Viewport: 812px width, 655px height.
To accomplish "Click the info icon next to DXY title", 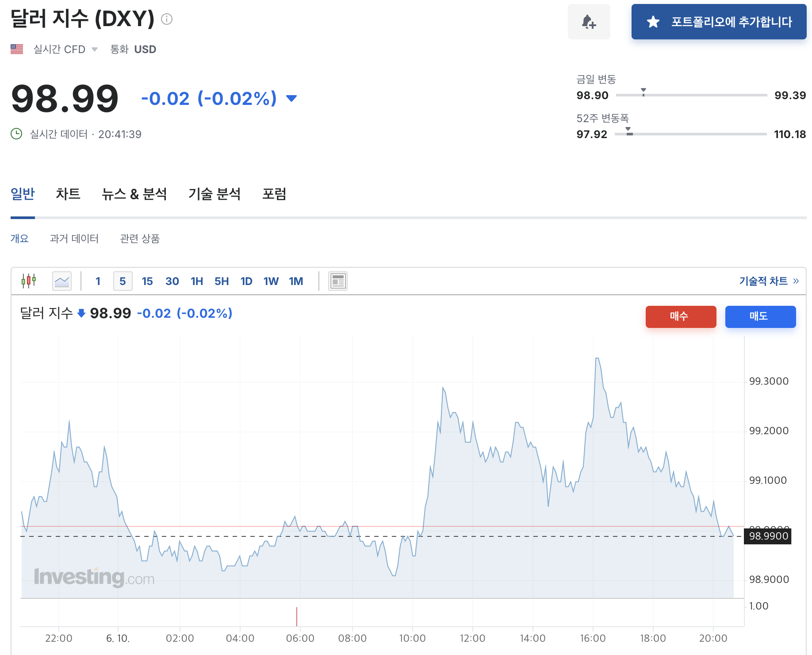I will [167, 19].
